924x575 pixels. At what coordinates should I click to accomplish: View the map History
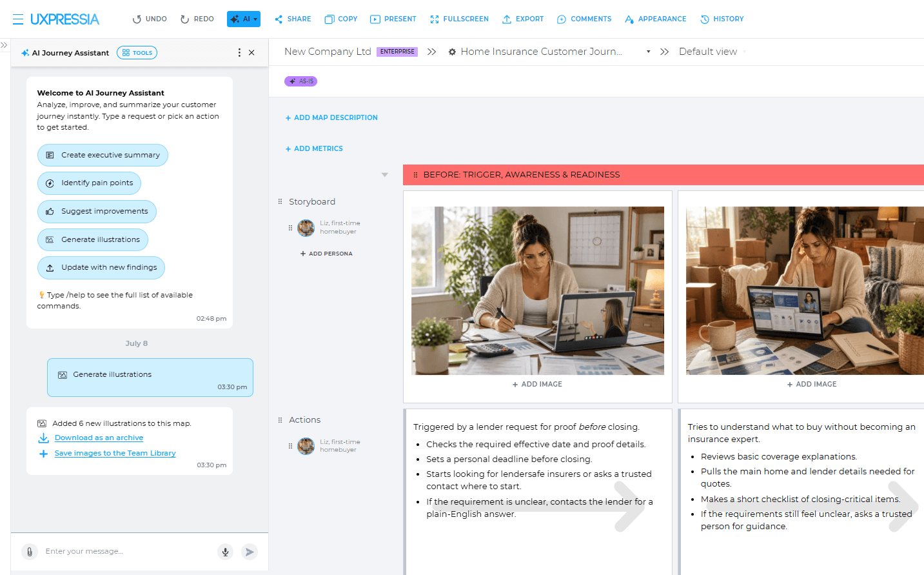point(722,19)
